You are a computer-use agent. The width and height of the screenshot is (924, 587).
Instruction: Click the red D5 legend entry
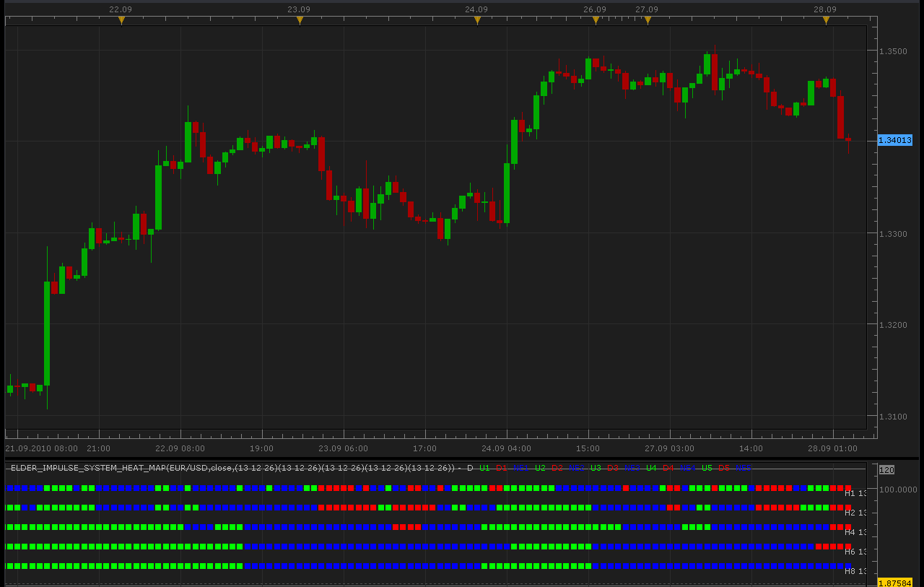pos(723,468)
